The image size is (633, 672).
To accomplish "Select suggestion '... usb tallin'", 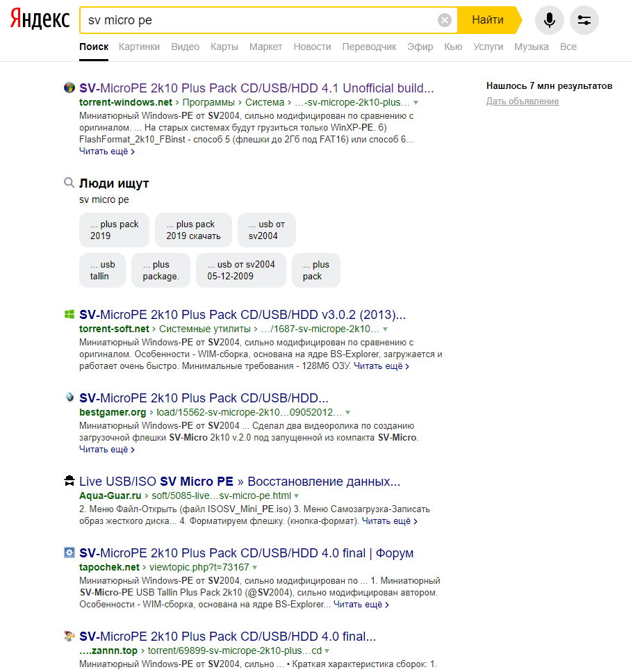I will [102, 270].
